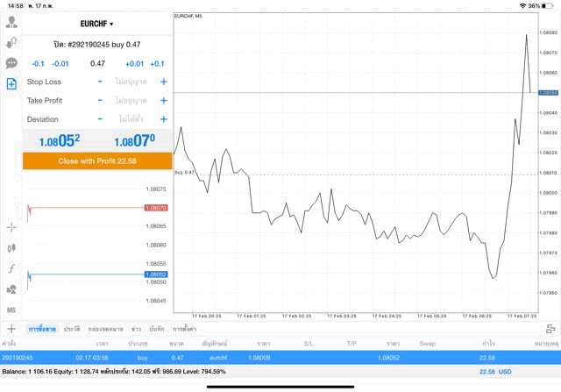
Task: Open the quotes up-down arrows icon
Action: tap(11, 43)
